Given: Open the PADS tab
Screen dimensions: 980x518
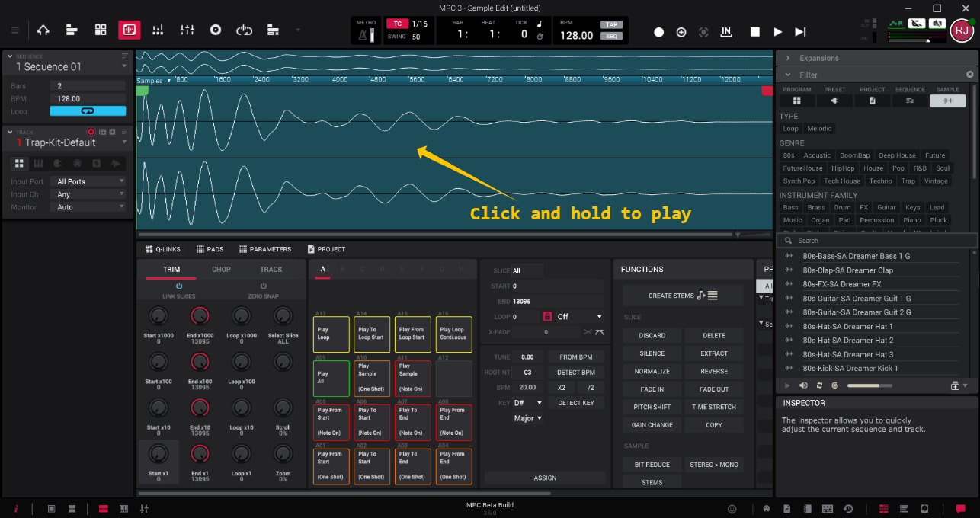Looking at the screenshot, I should tap(210, 249).
